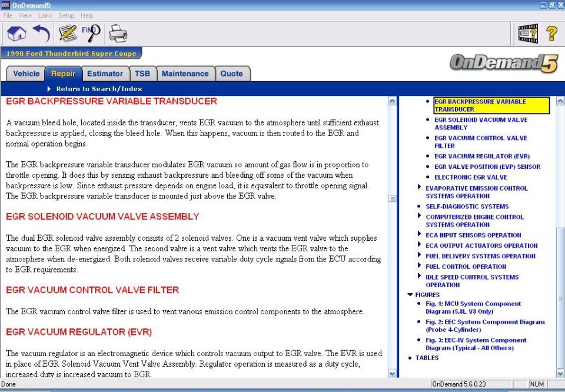Image resolution: width=565 pixels, height=392 pixels.
Task: Expand ECA Input Sensors Operation arrow
Action: point(419,234)
